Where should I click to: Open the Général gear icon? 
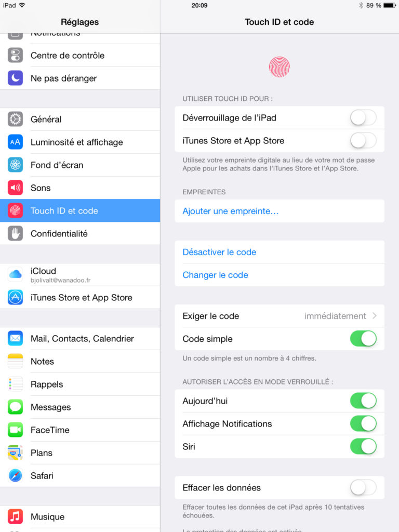coord(15,119)
